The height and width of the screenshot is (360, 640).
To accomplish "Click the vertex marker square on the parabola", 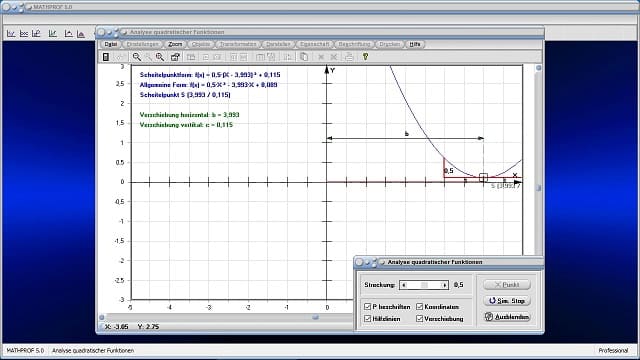I will click(x=483, y=178).
